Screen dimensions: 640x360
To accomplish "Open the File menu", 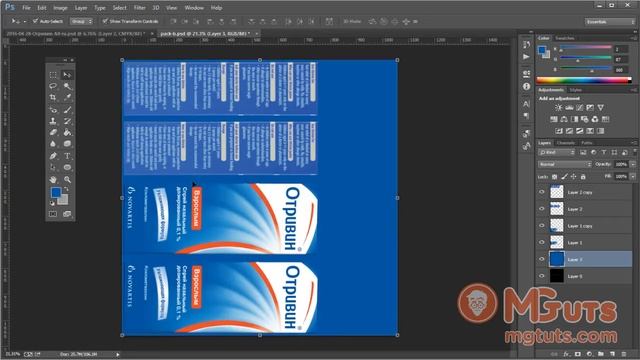I will coord(27,8).
